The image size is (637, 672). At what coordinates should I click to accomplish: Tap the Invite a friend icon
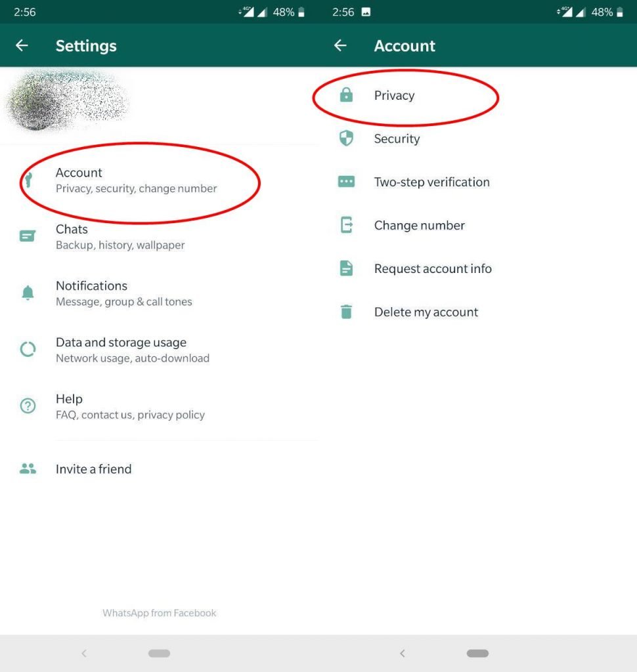[x=28, y=469]
